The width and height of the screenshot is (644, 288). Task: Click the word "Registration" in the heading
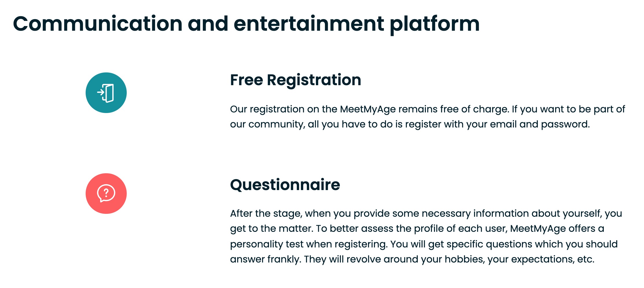(314, 81)
